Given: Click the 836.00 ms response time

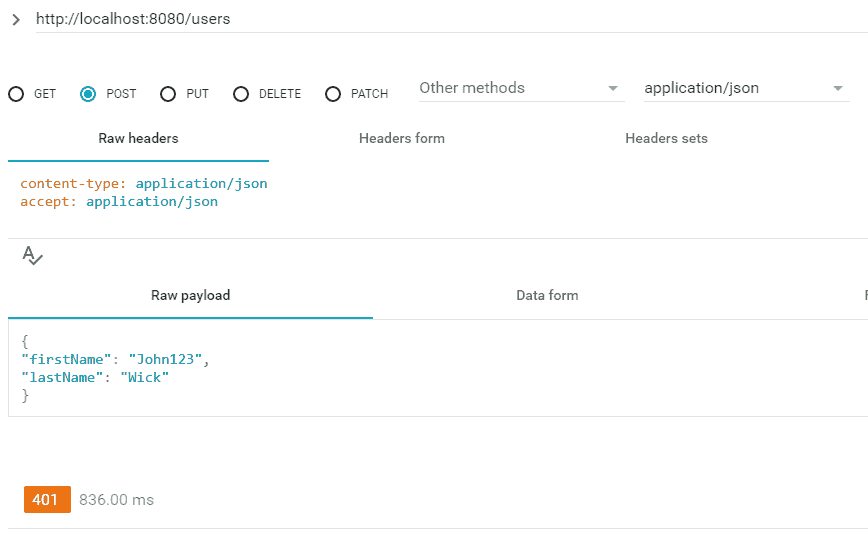Looking at the screenshot, I should point(116,500).
